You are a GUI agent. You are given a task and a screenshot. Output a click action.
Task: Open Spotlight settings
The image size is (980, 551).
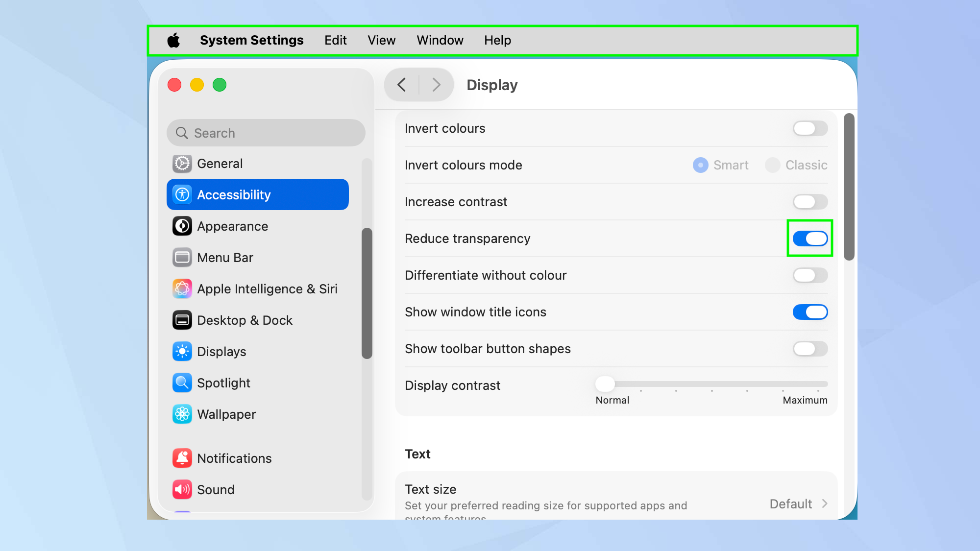(x=223, y=383)
